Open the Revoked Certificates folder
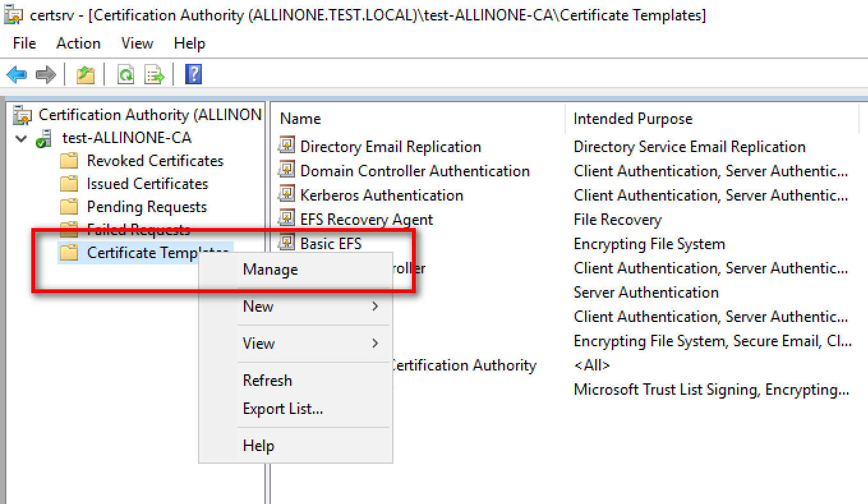The height and width of the screenshot is (504, 868). point(155,161)
